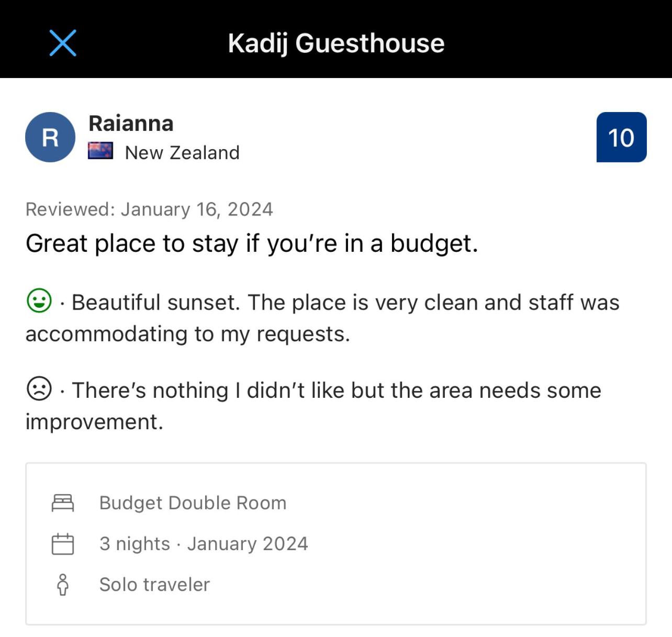
Task: Tap the calendar icon beside 3 nights
Action: pos(63,544)
